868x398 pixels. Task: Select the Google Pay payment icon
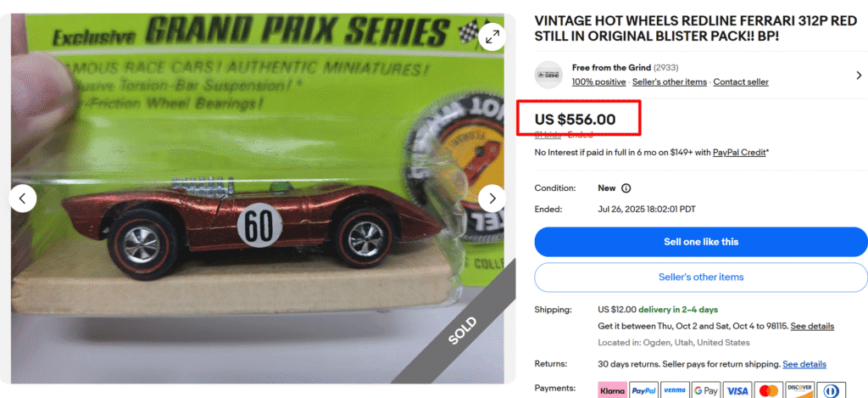pyautogui.click(x=706, y=390)
